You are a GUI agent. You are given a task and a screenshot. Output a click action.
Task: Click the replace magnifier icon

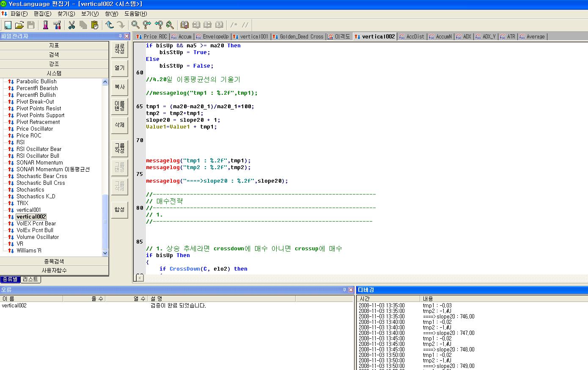coord(170,25)
